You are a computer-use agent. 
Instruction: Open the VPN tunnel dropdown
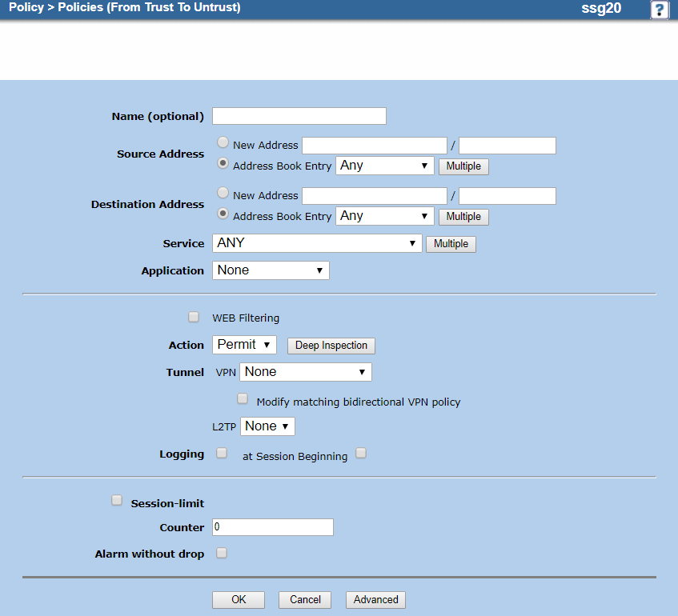point(305,372)
